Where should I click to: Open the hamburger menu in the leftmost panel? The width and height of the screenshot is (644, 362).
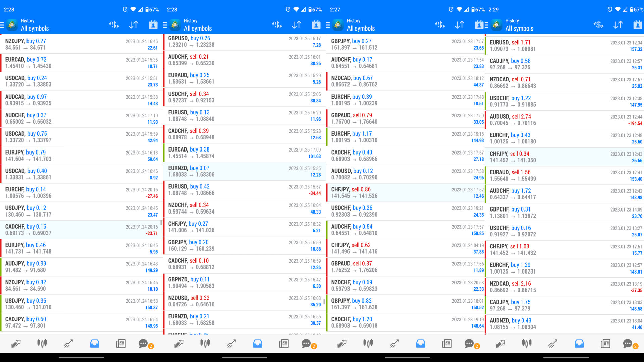click(x=2, y=25)
